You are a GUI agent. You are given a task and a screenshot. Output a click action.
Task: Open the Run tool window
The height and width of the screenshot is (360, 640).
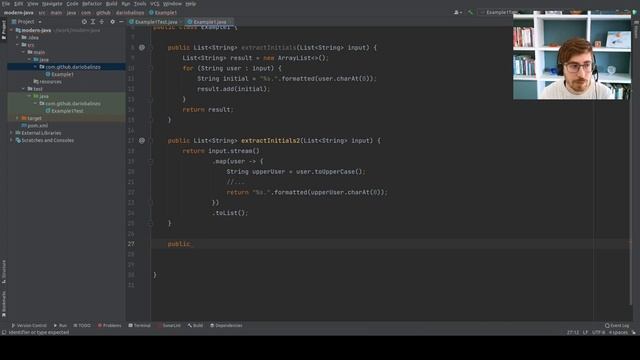tap(60, 325)
